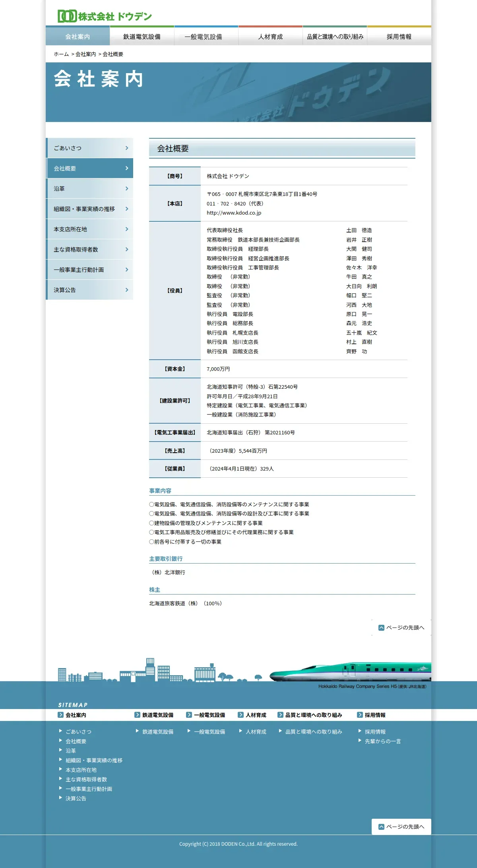This screenshot has height=868, width=477.
Task: Go to 会社案内 in the breadcrumb
Action: 86,54
